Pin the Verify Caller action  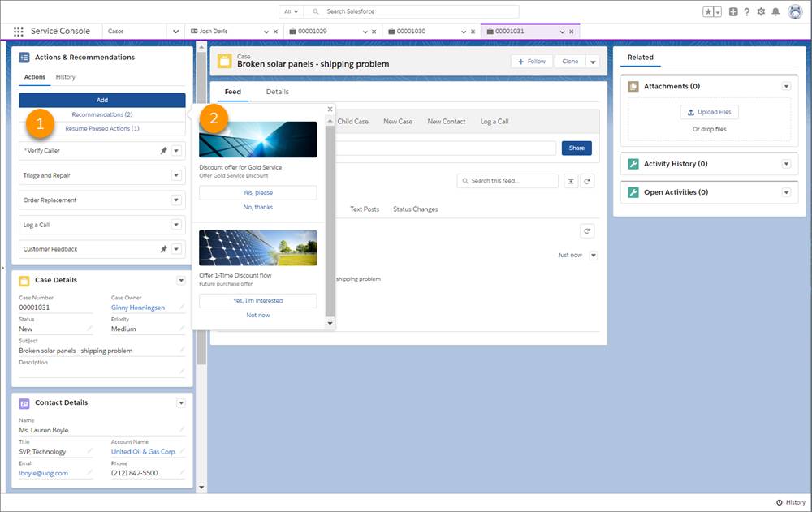164,150
